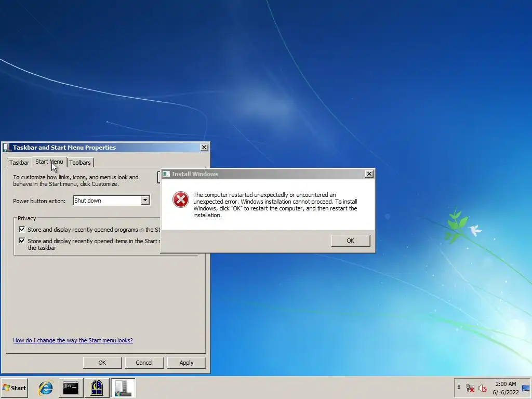Click the red error icon in Install Windows
Screen dimensions: 532x399
tap(180, 199)
